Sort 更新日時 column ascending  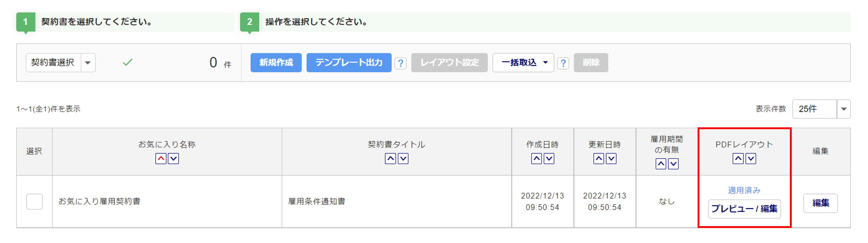coord(598,159)
